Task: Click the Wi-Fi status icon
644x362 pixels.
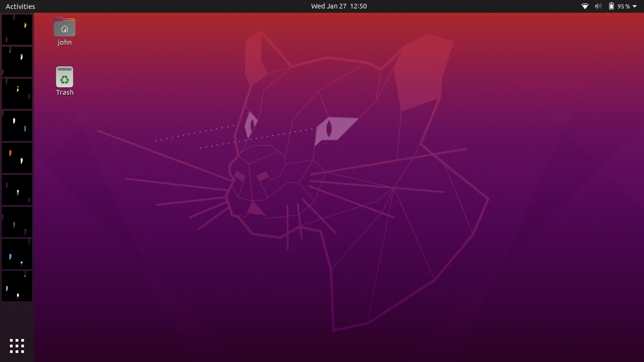Action: click(x=585, y=6)
